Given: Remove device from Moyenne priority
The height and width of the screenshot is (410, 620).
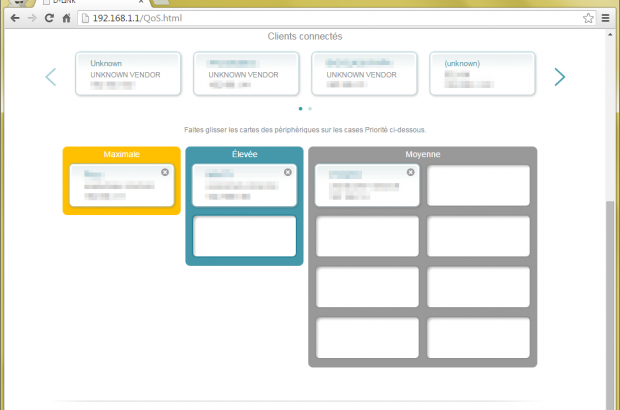Looking at the screenshot, I should pyautogui.click(x=410, y=172).
